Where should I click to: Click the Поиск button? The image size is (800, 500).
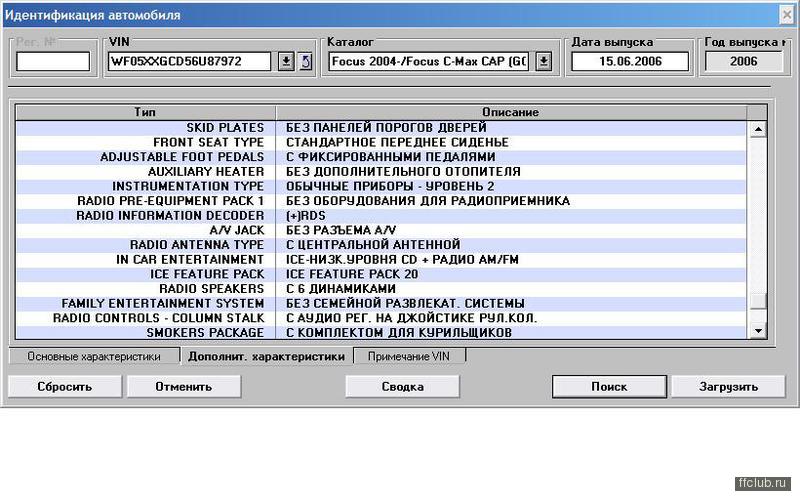(x=609, y=387)
